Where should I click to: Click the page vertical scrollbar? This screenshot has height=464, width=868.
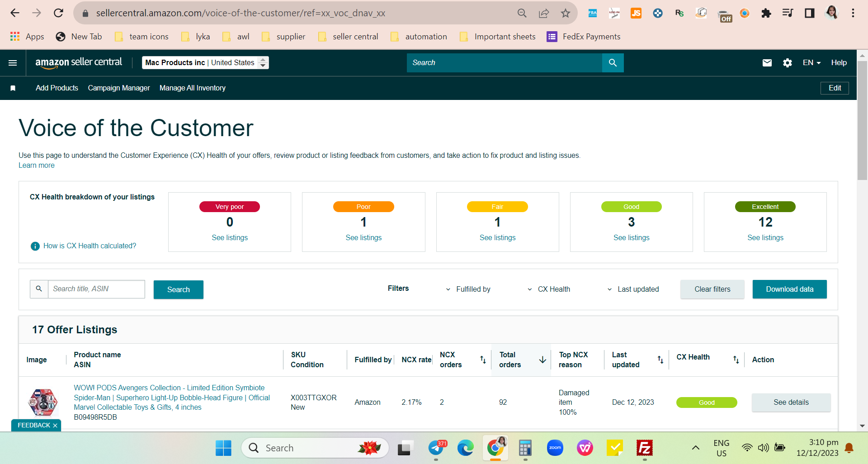tap(862, 120)
